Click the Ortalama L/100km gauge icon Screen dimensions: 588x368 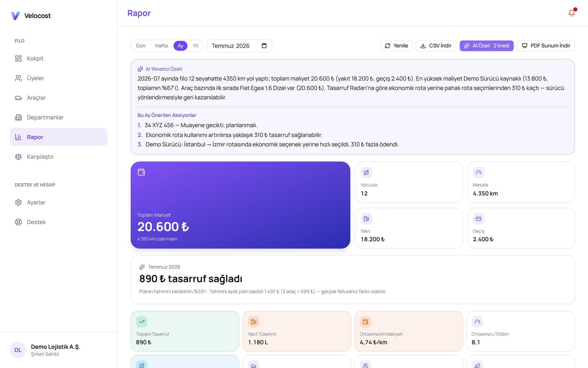(x=477, y=322)
